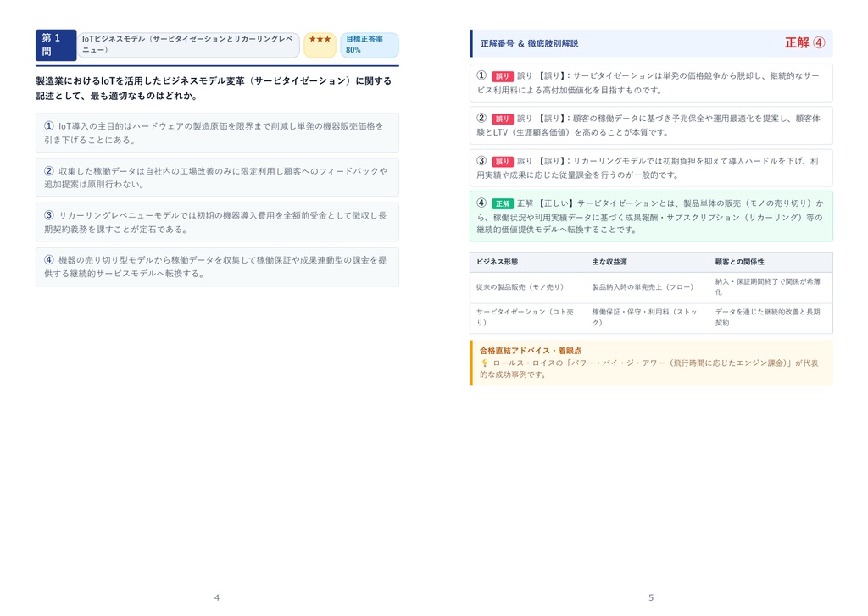Click the 正解番号 & 徹底肢別解説 heading
868x616 pixels.
(529, 43)
